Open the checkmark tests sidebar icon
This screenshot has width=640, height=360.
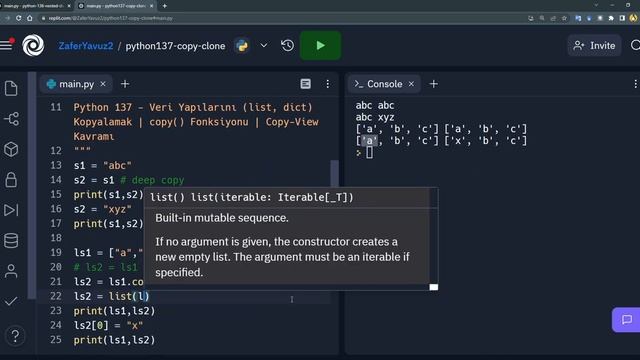coord(11,301)
